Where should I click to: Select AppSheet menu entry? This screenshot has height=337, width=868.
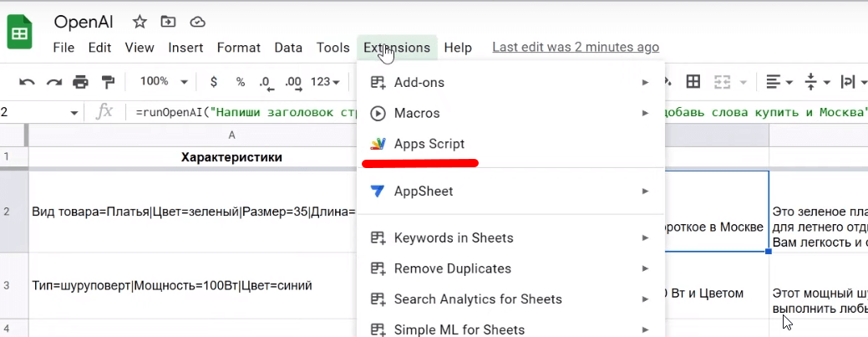click(510, 191)
